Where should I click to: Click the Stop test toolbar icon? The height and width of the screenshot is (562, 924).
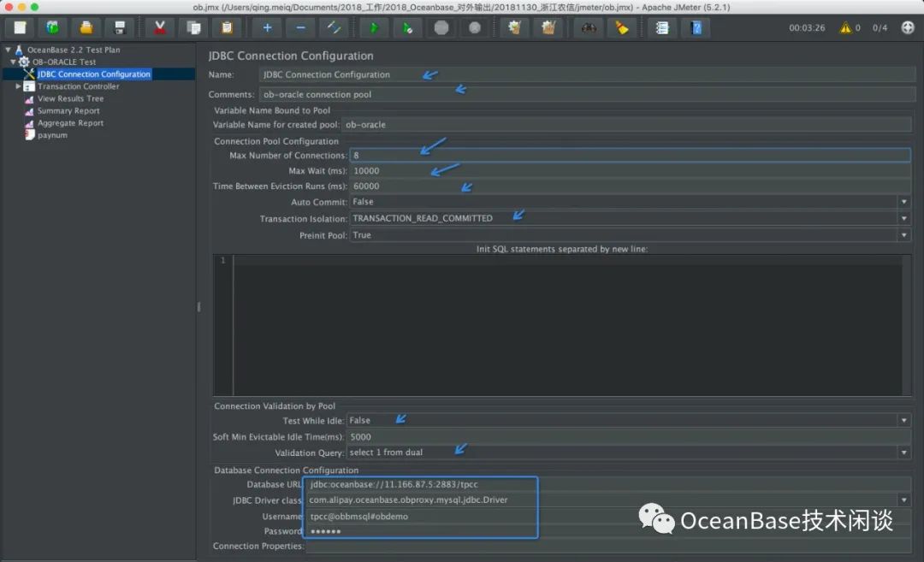[441, 27]
